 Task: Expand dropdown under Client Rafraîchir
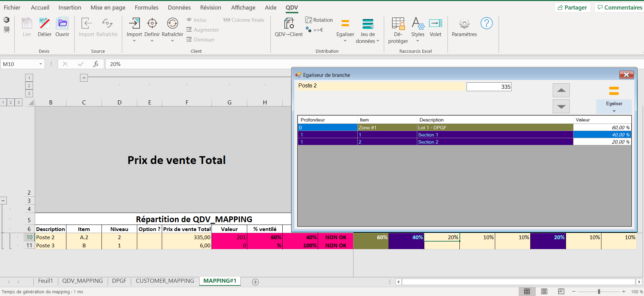click(x=172, y=41)
